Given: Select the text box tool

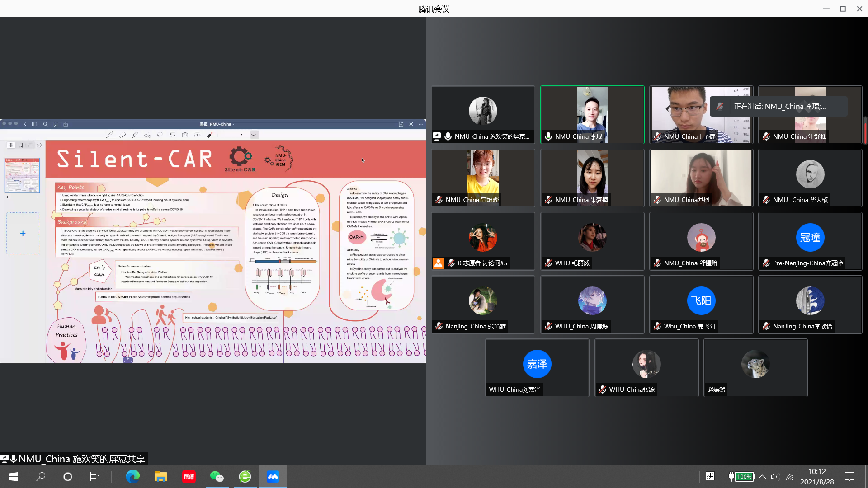Looking at the screenshot, I should [197, 135].
